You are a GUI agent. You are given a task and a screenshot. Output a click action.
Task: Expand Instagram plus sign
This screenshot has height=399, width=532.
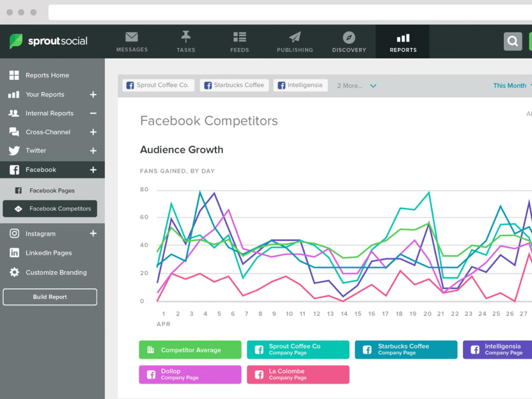point(93,234)
